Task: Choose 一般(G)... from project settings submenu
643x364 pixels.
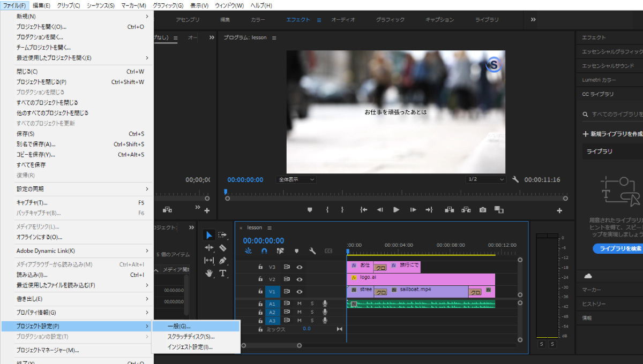Action: click(x=196, y=326)
